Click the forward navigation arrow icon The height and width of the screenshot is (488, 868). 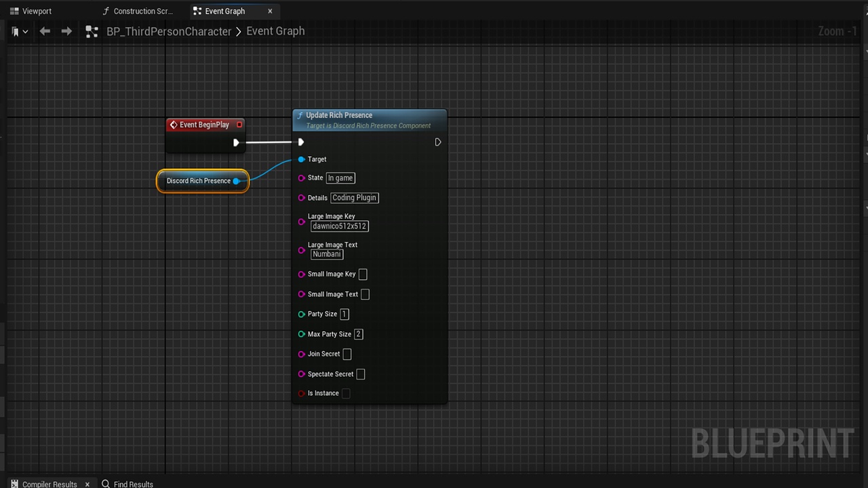click(x=66, y=31)
